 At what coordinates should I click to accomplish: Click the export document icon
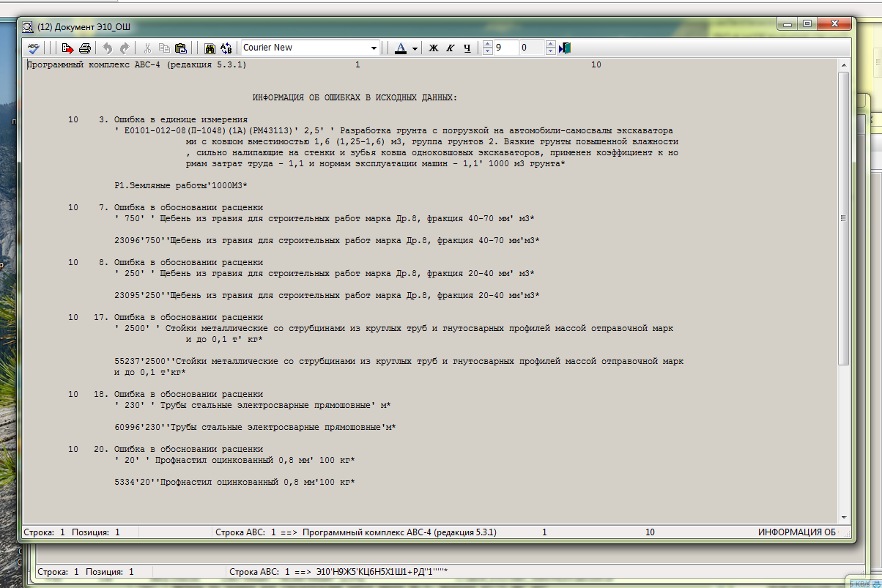click(x=67, y=48)
